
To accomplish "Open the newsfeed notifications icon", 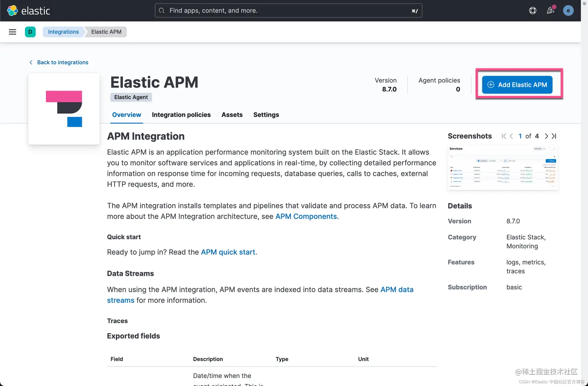I will click(551, 11).
